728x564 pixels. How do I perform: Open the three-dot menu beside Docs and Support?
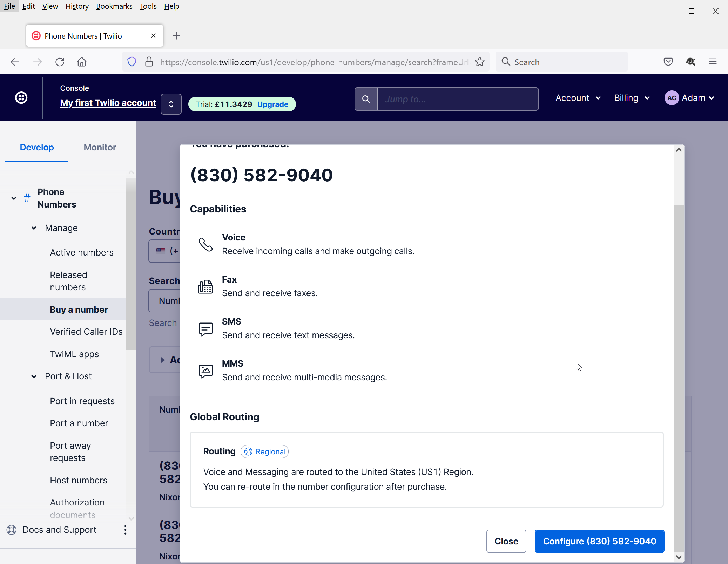(125, 530)
